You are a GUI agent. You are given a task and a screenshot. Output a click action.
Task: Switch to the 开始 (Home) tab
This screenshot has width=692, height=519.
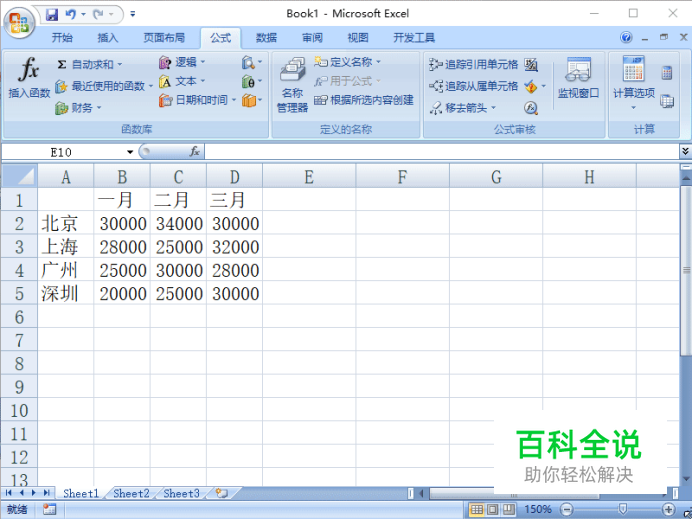[62, 38]
